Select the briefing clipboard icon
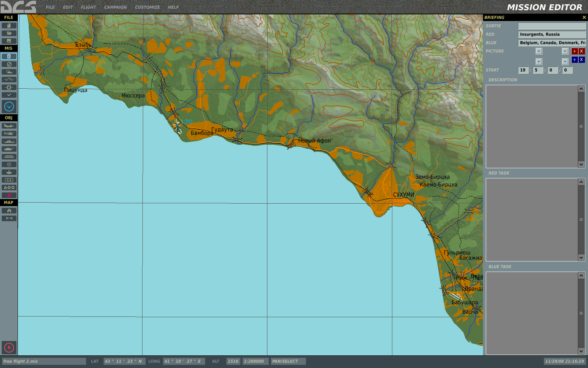Viewport: 588px width, 368px height. [9, 56]
